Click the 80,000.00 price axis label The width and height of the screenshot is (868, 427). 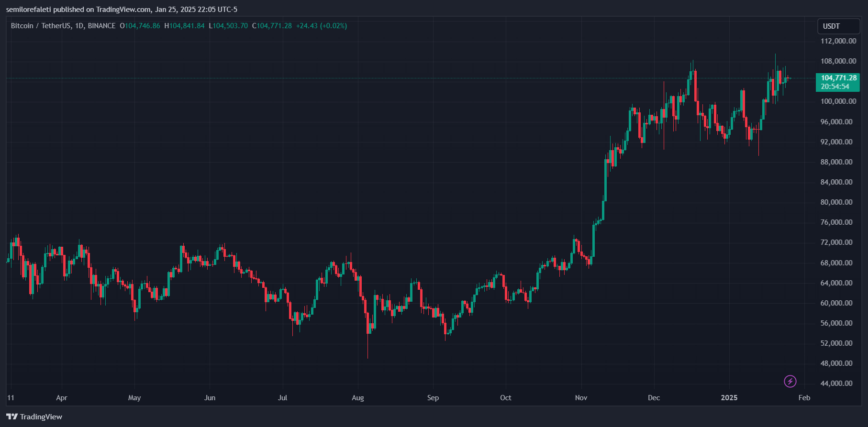(836, 202)
